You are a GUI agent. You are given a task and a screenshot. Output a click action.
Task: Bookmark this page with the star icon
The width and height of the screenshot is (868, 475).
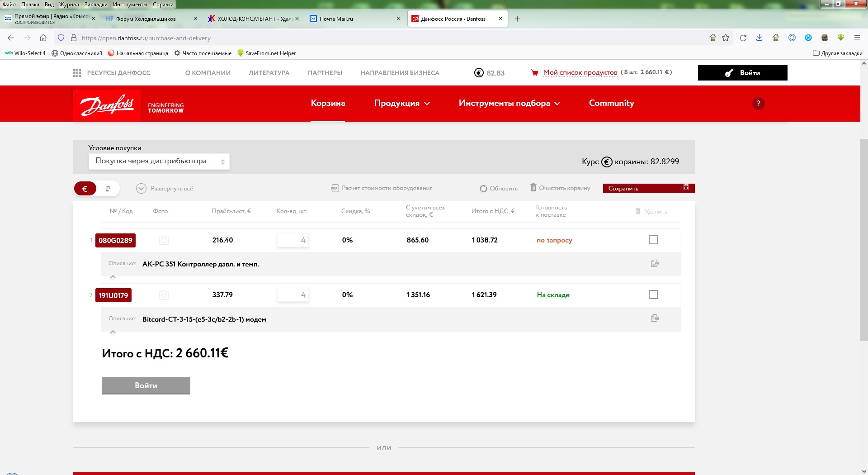point(726,38)
